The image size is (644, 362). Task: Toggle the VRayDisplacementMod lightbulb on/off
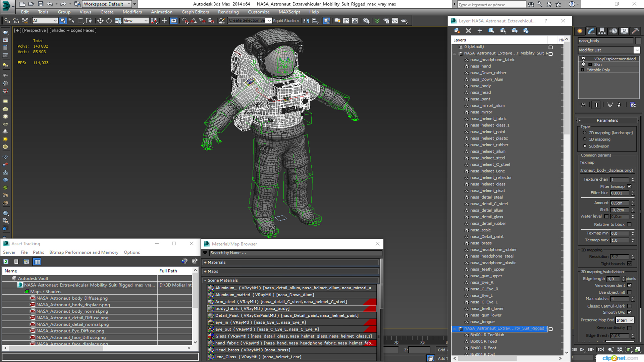pos(583,59)
